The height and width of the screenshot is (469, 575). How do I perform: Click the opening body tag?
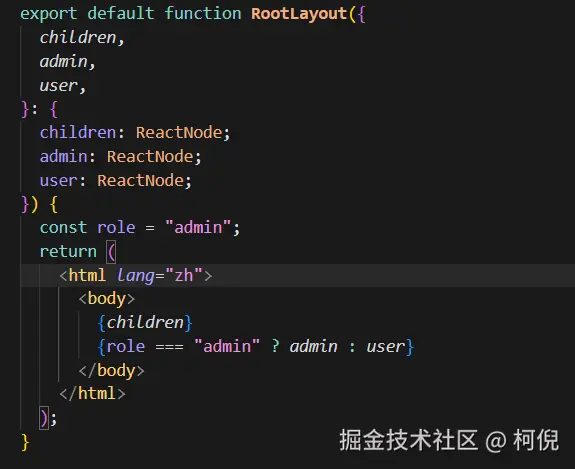pos(107,299)
